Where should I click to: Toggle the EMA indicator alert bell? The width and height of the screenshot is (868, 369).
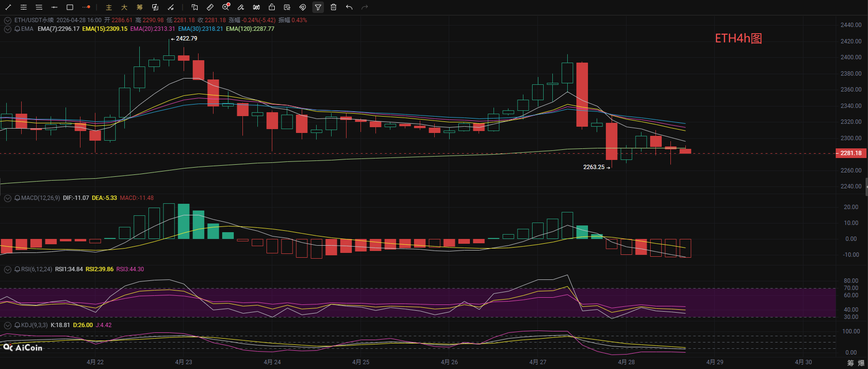pos(17,29)
